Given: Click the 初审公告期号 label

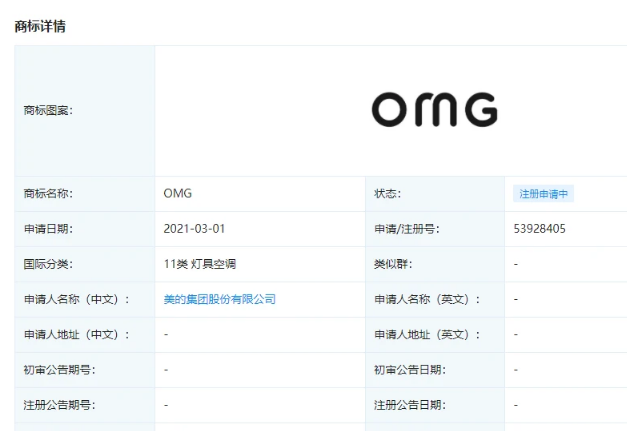Looking at the screenshot, I should tap(59, 370).
